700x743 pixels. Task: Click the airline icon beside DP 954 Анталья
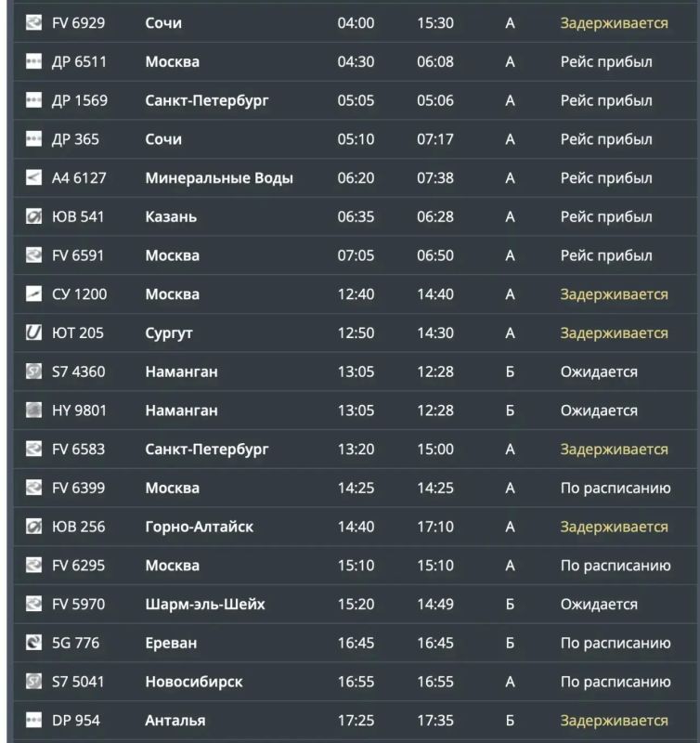[33, 720]
